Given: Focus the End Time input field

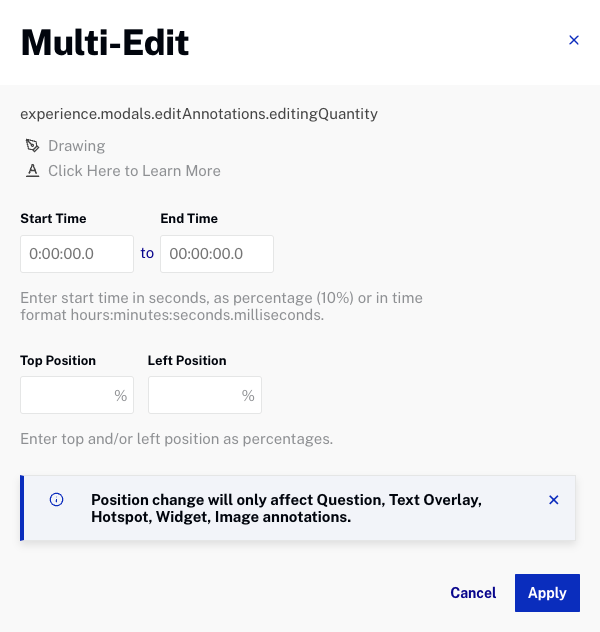Looking at the screenshot, I should 216,254.
